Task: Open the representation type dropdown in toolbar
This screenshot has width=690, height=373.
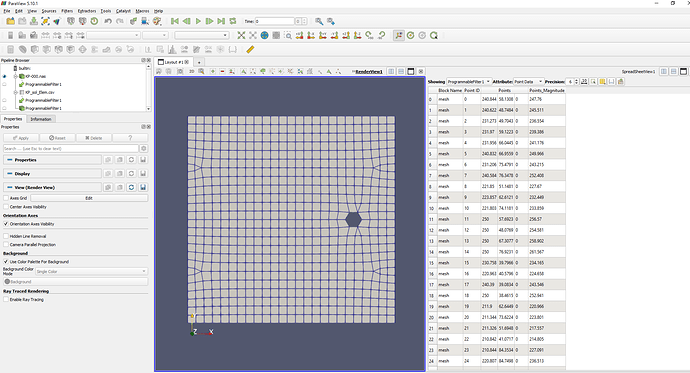Action: 202,35
